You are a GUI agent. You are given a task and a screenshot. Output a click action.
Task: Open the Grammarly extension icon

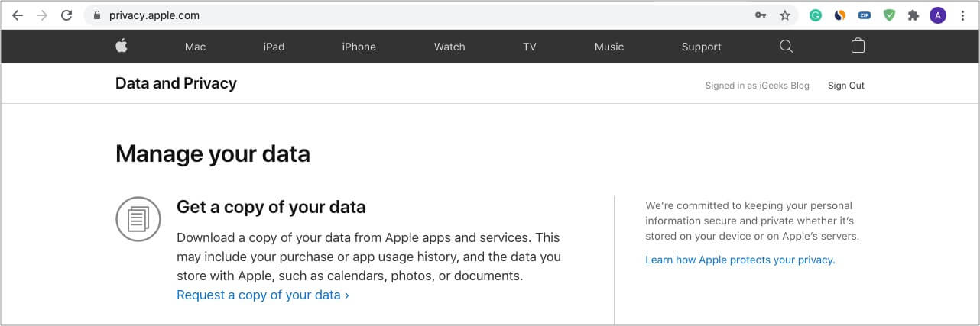(816, 15)
